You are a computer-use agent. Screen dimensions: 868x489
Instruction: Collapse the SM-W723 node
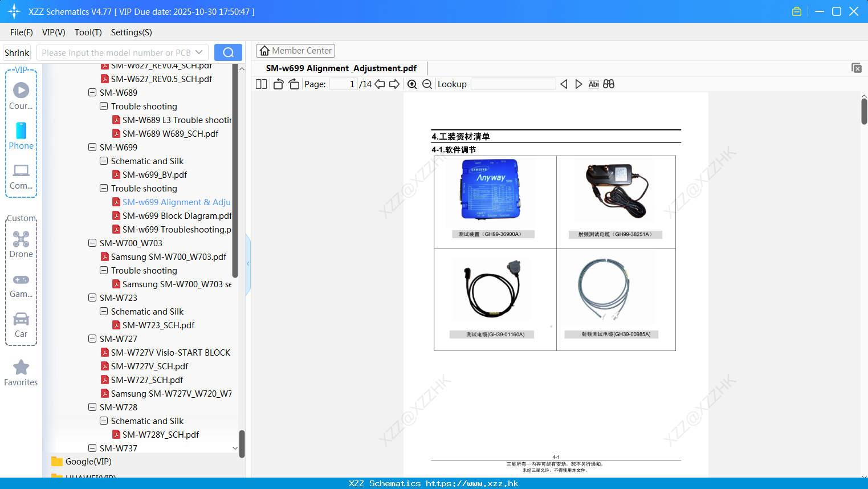point(92,298)
